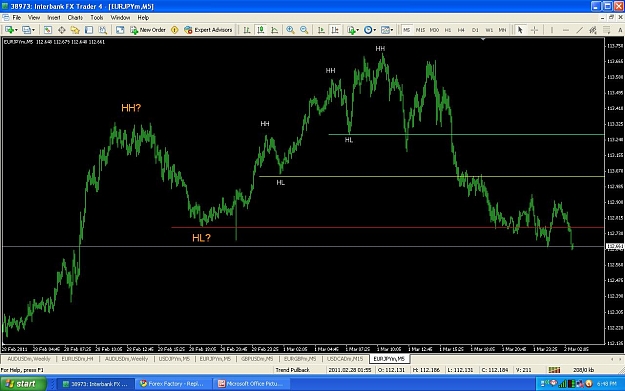Toggle chart shift icon
The height and width of the screenshot is (391, 625).
coord(335,30)
